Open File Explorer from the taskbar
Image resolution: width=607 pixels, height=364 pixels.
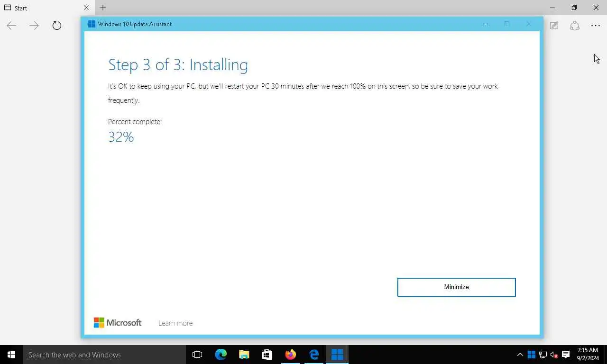(244, 355)
